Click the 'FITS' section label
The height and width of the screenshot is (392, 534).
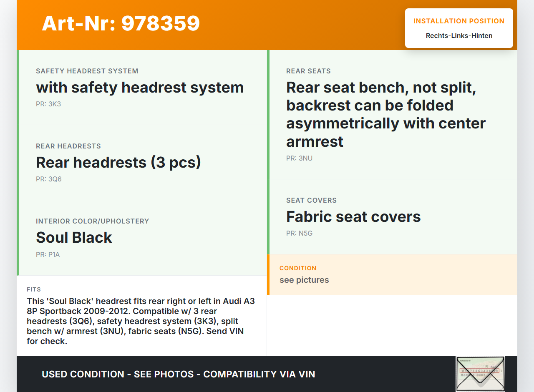[34, 289]
